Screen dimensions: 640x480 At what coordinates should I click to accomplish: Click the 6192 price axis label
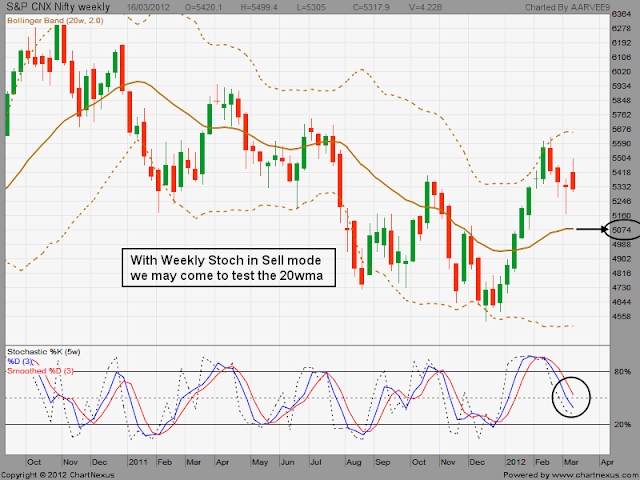[621, 43]
